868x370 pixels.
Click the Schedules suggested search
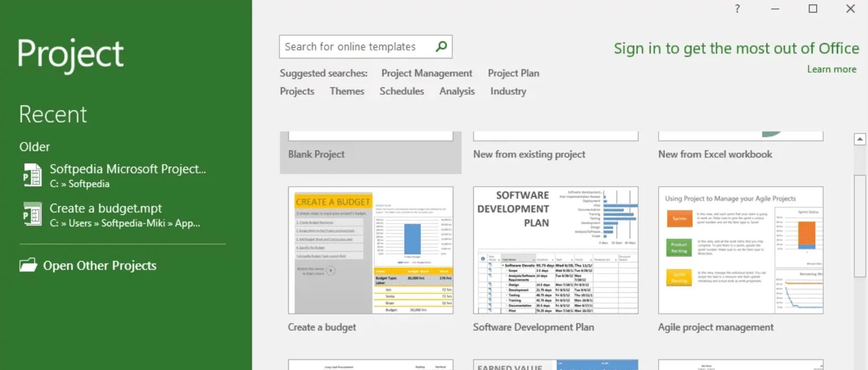coord(402,91)
